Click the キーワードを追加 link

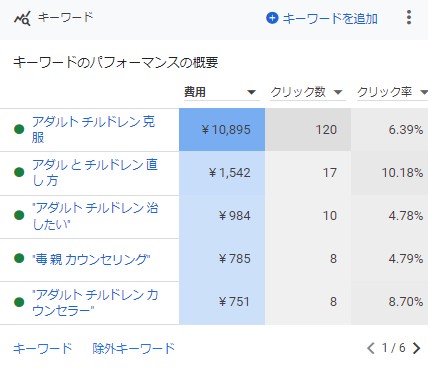(330, 18)
